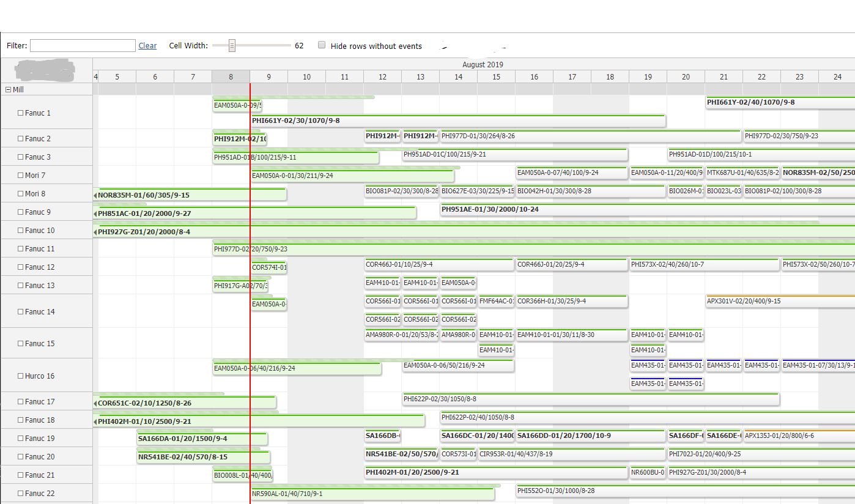Click continuation arrow on PH851AC-01/20/2000/9-27 event

tap(95, 214)
